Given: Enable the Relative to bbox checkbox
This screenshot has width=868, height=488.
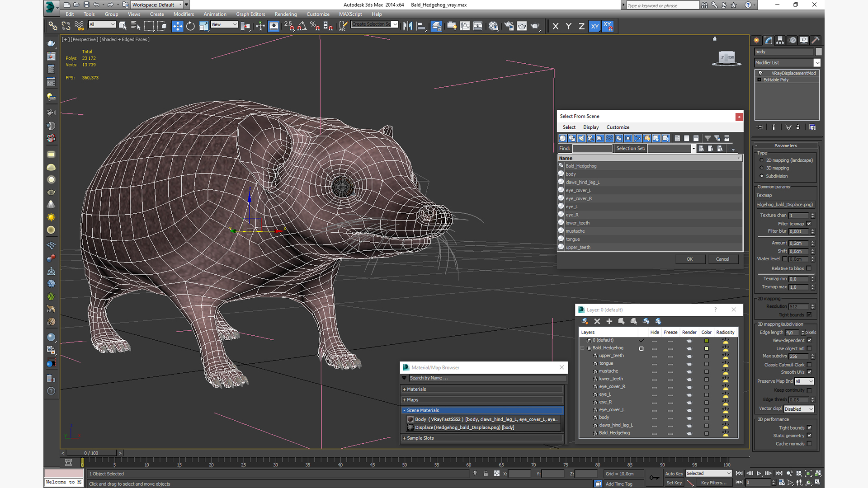Looking at the screenshot, I should click(x=809, y=268).
